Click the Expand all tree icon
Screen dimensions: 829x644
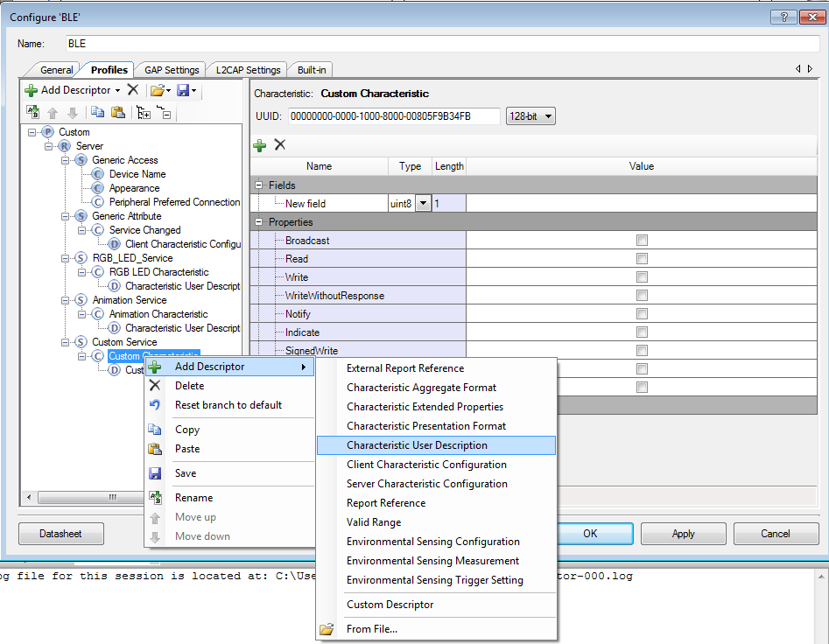click(144, 112)
